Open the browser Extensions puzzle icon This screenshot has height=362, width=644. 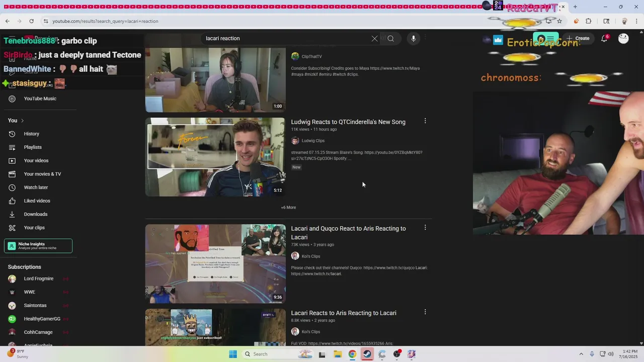[x=589, y=21]
